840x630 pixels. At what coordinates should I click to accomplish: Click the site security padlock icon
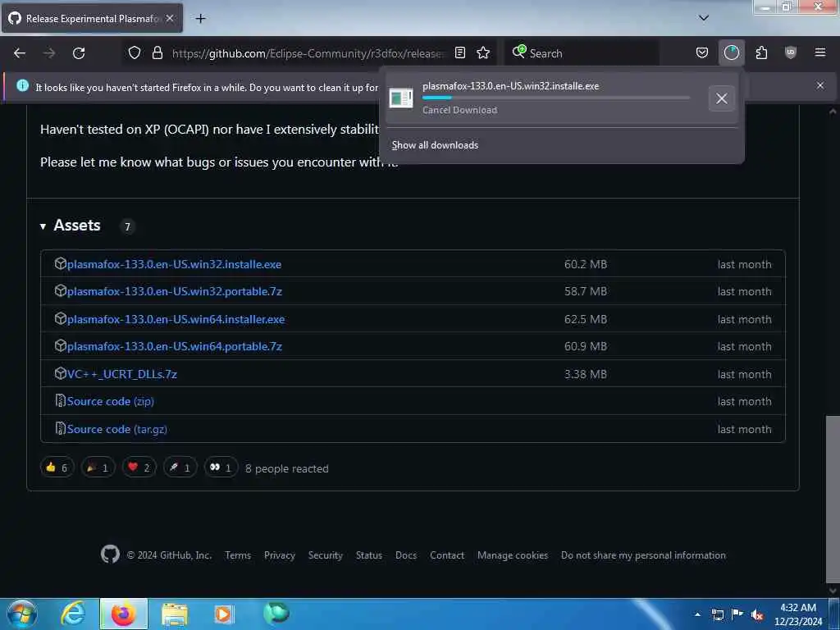tap(157, 52)
